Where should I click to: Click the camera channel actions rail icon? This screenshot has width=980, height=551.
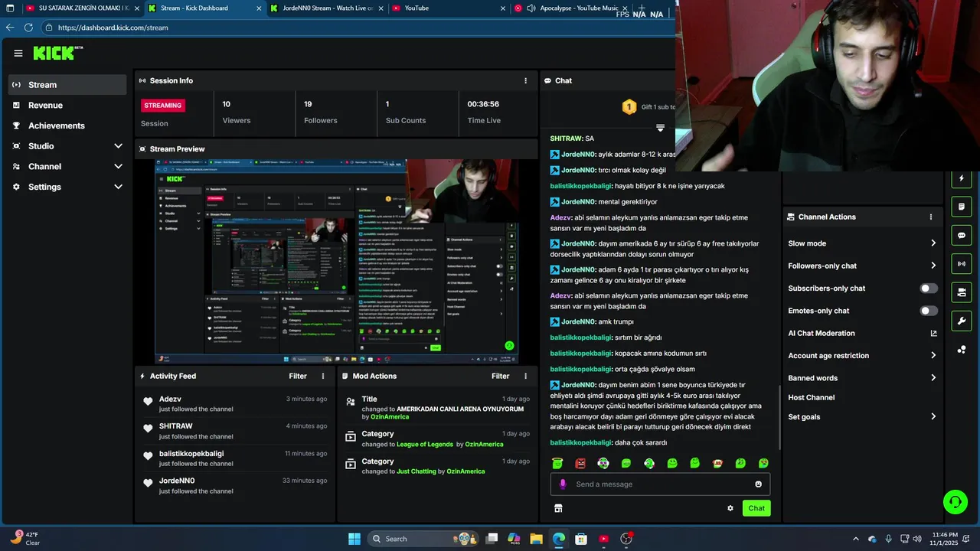tap(962, 292)
